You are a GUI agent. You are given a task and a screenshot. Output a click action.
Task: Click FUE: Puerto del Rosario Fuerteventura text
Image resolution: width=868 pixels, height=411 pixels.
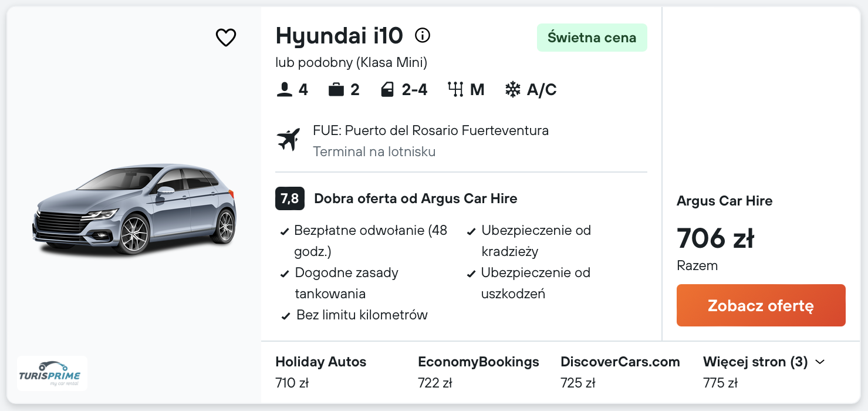point(431,130)
